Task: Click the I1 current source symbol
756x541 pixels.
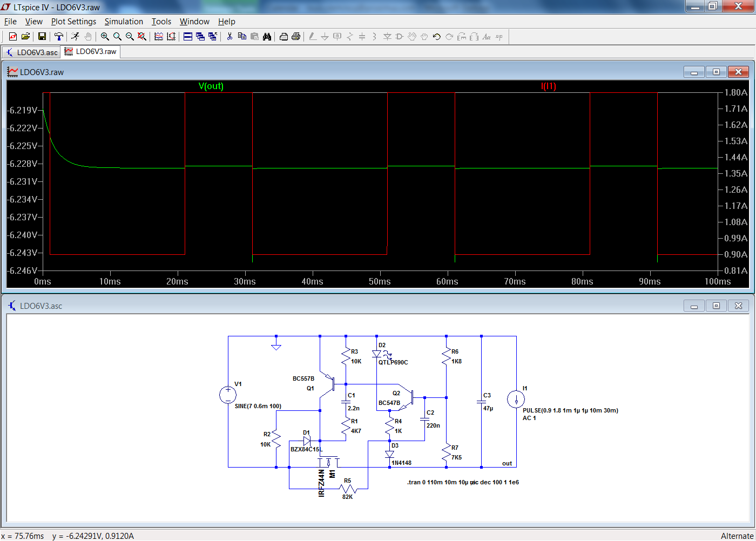Action: click(x=516, y=400)
